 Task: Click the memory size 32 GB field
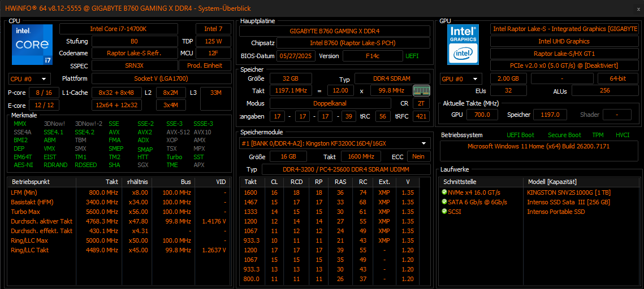[291, 78]
